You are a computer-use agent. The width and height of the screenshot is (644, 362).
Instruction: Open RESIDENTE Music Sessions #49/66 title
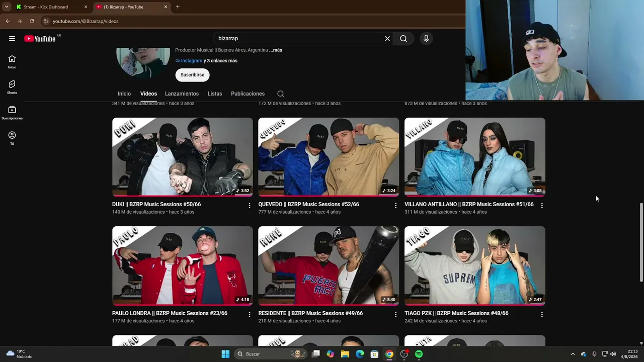[310, 313]
